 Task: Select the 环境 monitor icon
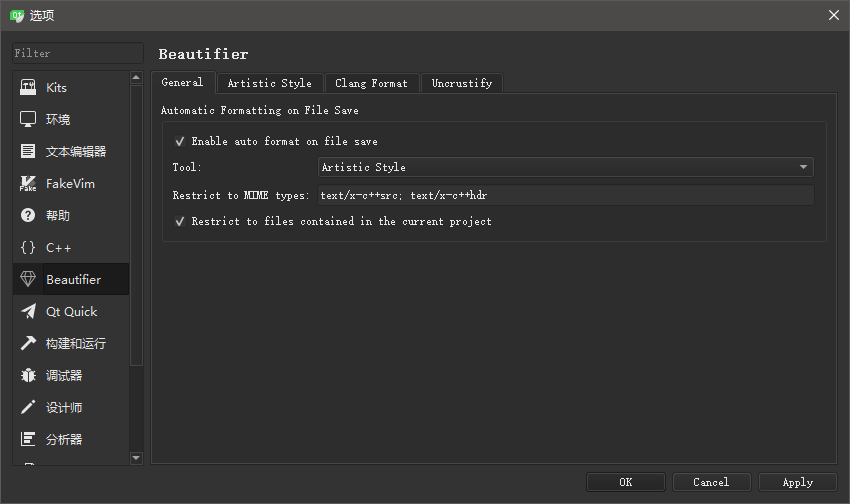[28, 120]
